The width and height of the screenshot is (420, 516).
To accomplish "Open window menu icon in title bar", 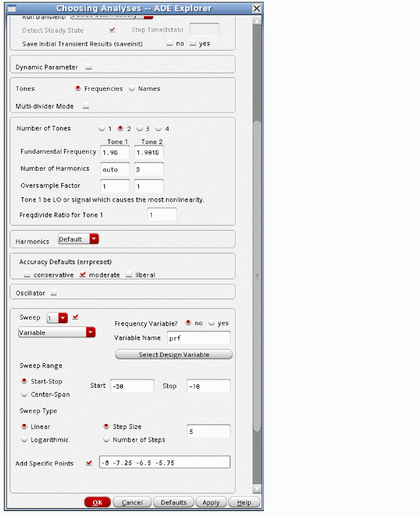I will click(x=12, y=8).
